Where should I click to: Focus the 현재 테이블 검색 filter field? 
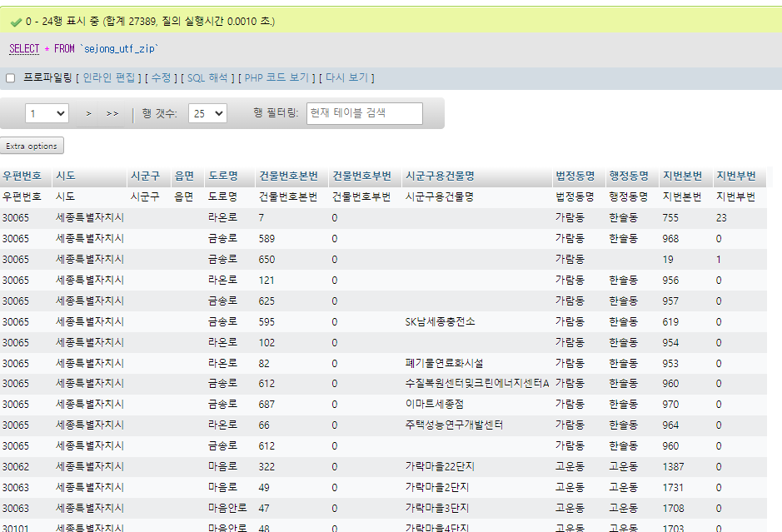[365, 113]
